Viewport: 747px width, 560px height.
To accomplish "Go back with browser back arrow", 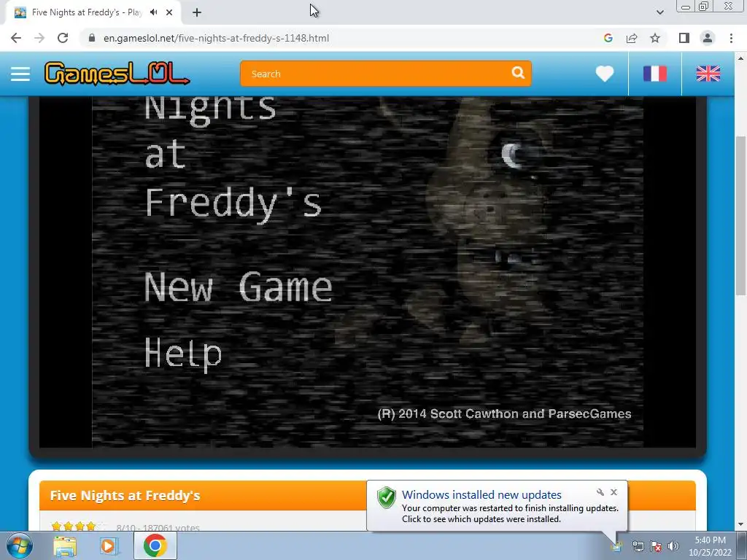I will [16, 38].
